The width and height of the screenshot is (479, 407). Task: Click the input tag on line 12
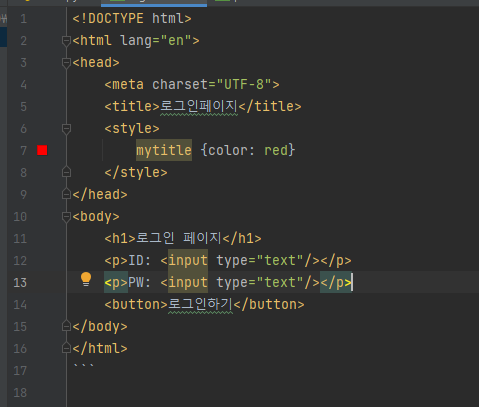tap(188, 260)
